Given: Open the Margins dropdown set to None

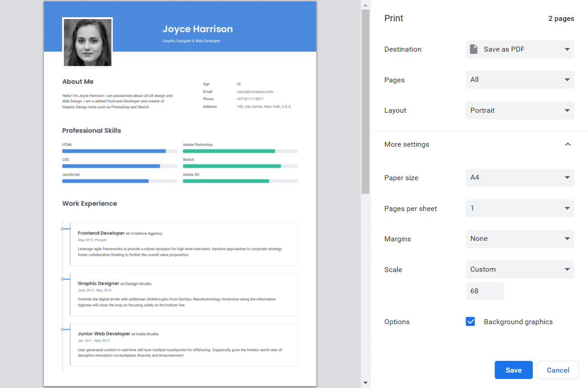Looking at the screenshot, I should [x=520, y=239].
